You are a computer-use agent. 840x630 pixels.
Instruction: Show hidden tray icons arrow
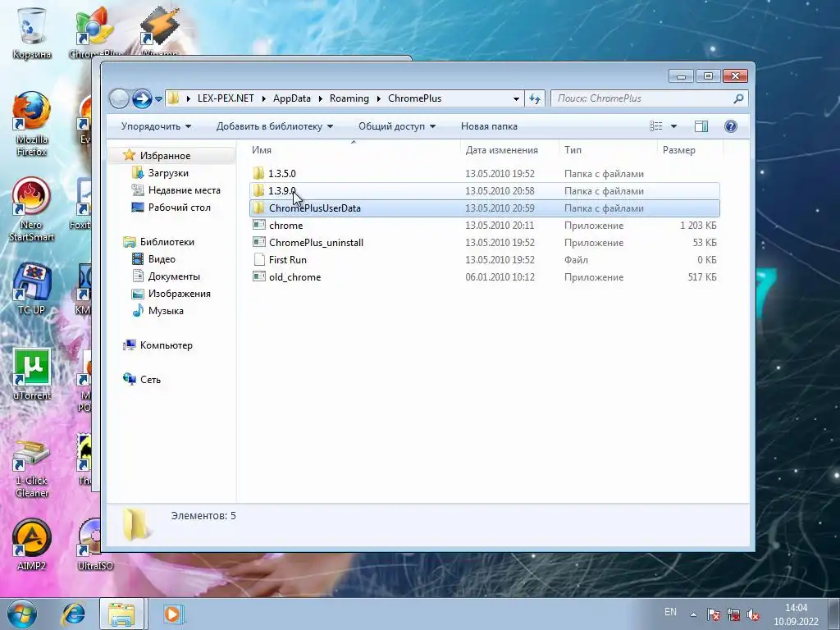pyautogui.click(x=693, y=614)
